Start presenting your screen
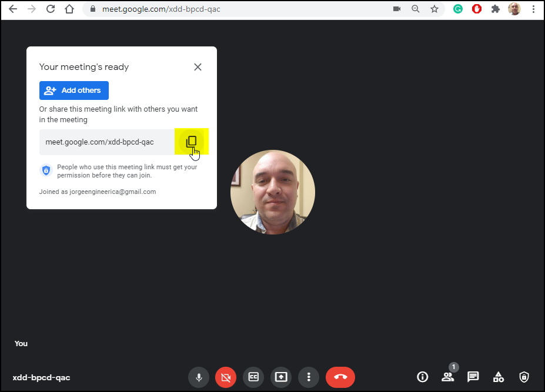Viewport: 545px width, 392px height. click(281, 377)
